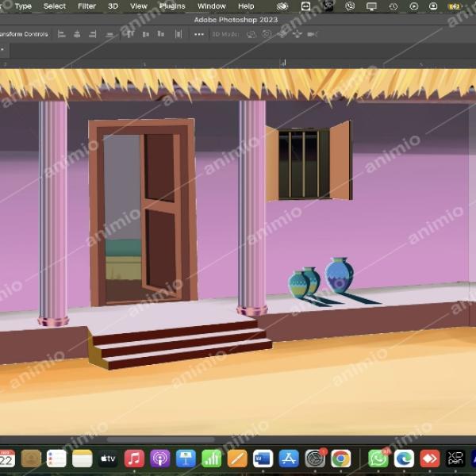Open the Plugins menu

click(x=172, y=6)
